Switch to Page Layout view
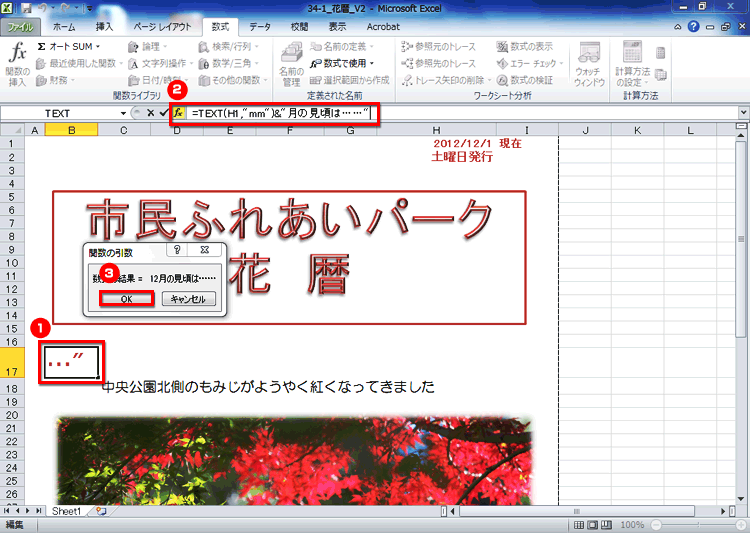 (593, 525)
